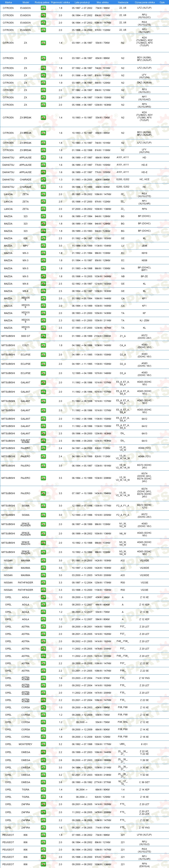Viewport: 169px width, 868px height.
Task: Click fuel icon in Opel Tigra 1.4 row
Action: click(x=43, y=790)
